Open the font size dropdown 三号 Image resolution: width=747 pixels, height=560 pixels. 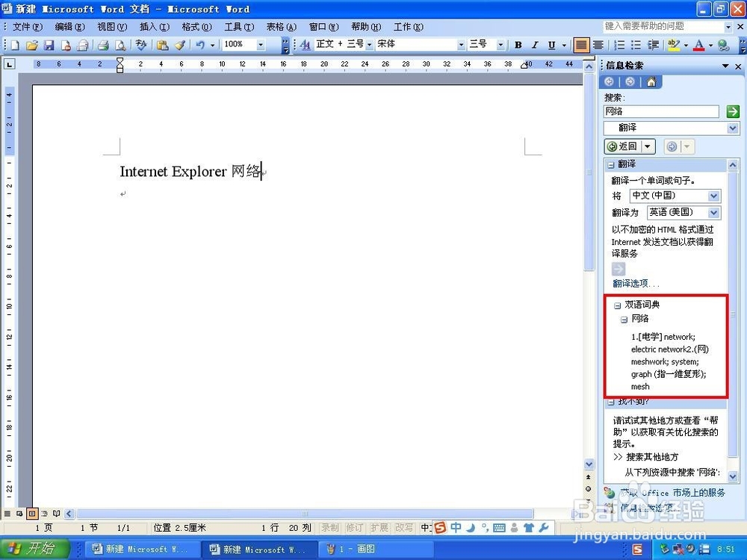500,45
